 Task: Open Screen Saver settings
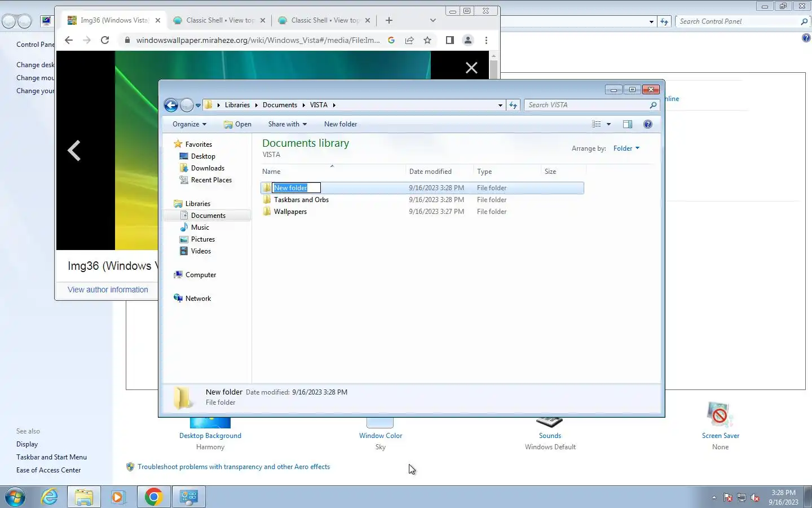pyautogui.click(x=720, y=436)
